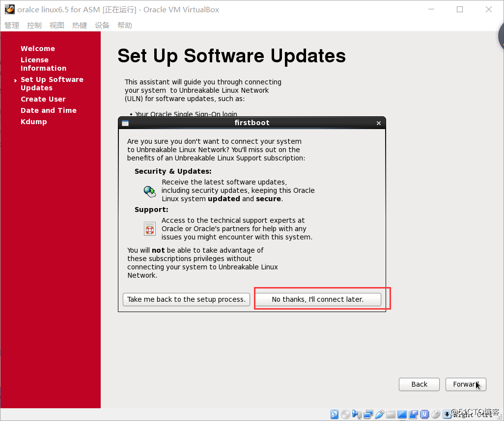The width and height of the screenshot is (504, 421).
Task: Click the network adapters status icon
Action: 368,414
